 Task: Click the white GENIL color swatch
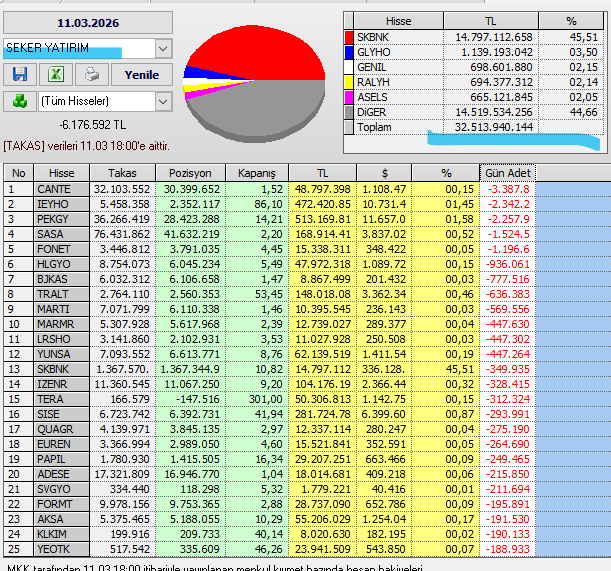click(x=349, y=67)
